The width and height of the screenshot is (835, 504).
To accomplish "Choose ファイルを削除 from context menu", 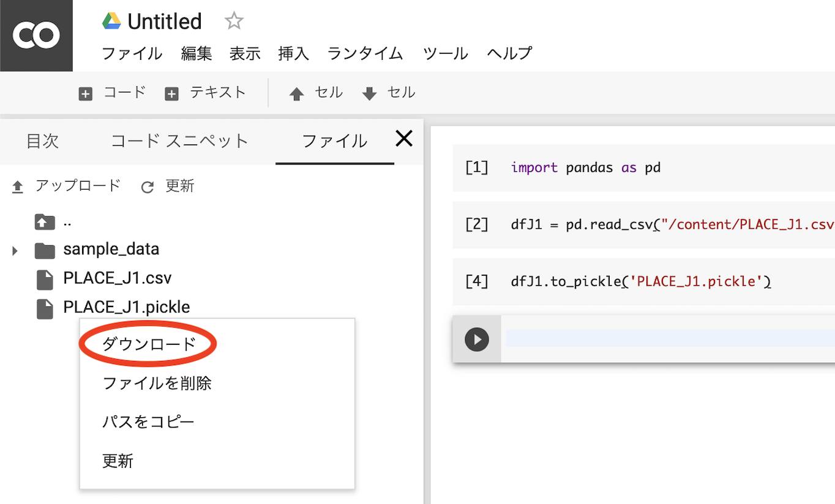I will click(x=157, y=384).
